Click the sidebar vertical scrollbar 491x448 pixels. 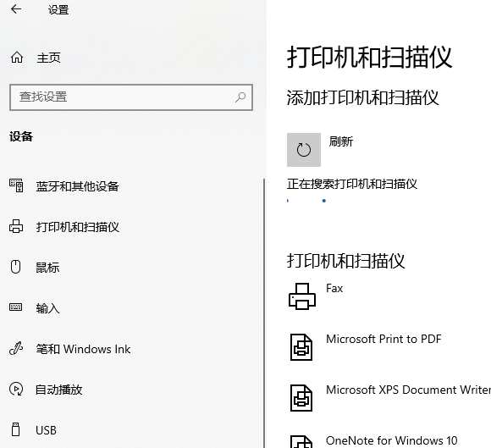pos(264,313)
